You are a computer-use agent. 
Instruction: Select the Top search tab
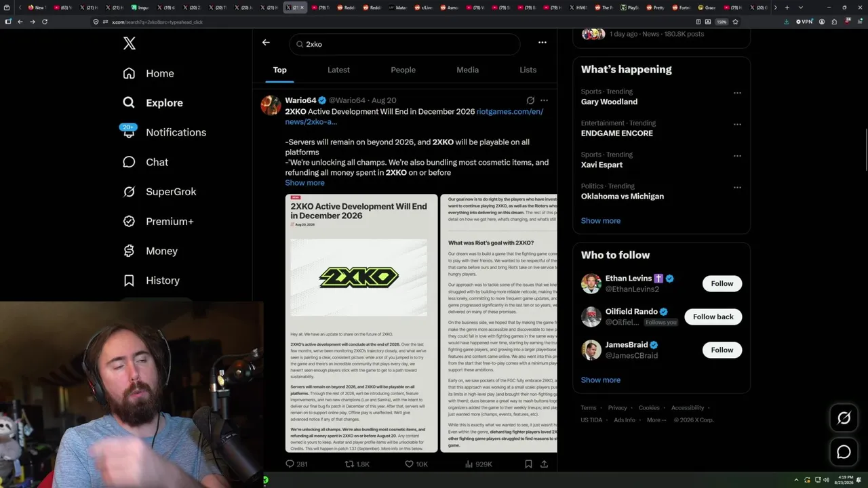point(279,70)
